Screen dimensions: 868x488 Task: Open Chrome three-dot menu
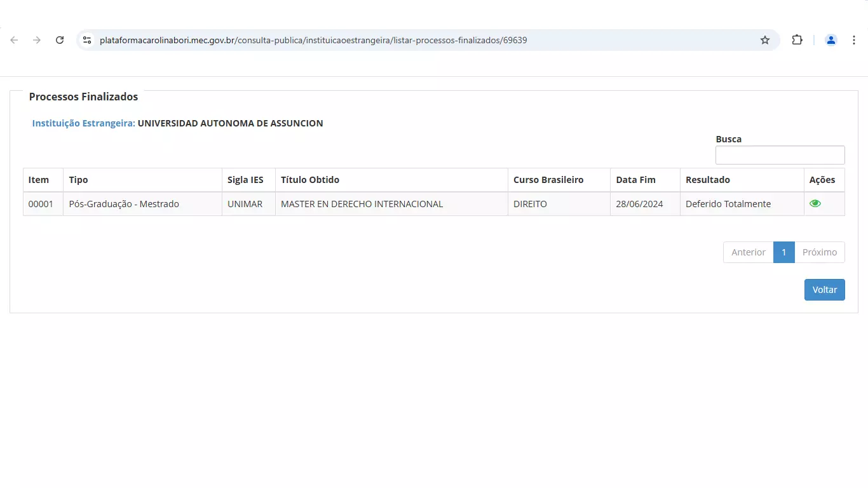click(x=854, y=40)
